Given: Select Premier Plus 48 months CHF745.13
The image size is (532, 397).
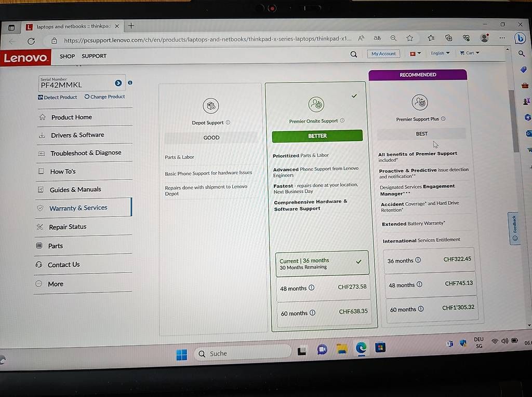Looking at the screenshot, I should pyautogui.click(x=430, y=284).
